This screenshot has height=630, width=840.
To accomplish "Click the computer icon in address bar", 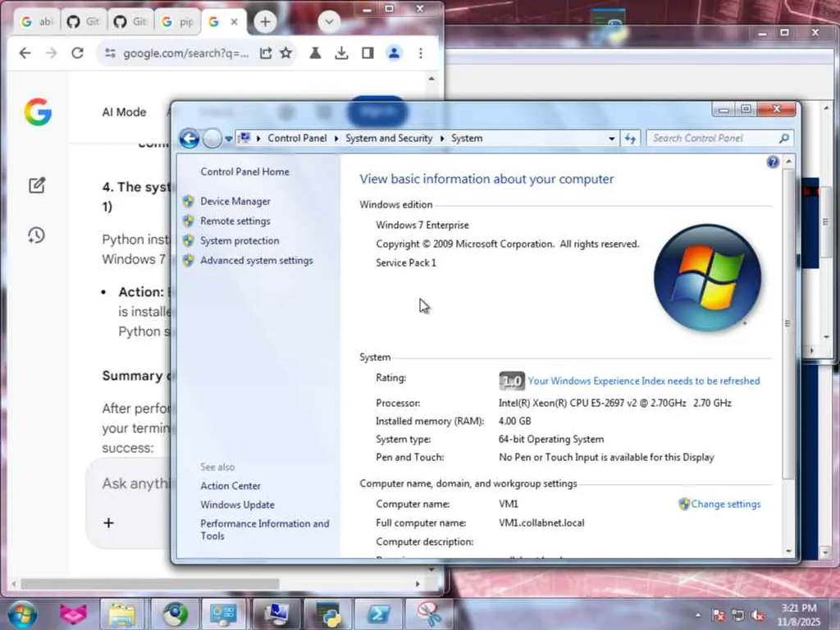I will click(x=244, y=138).
